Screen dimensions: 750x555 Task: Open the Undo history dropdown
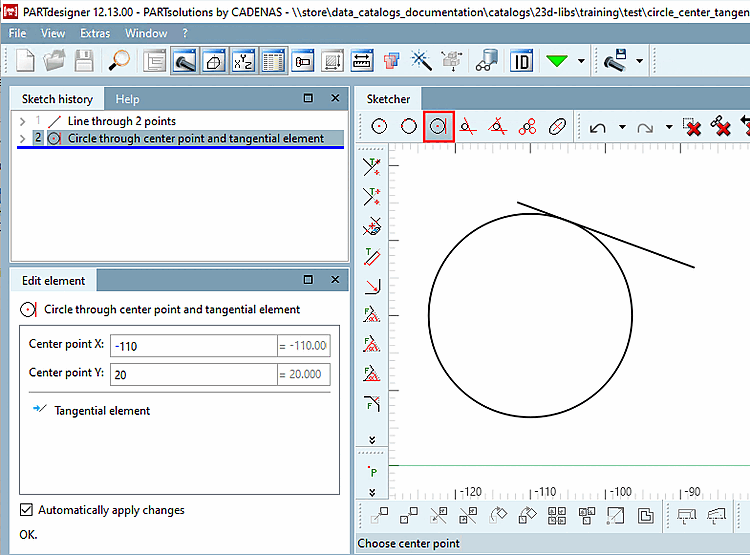click(x=622, y=127)
